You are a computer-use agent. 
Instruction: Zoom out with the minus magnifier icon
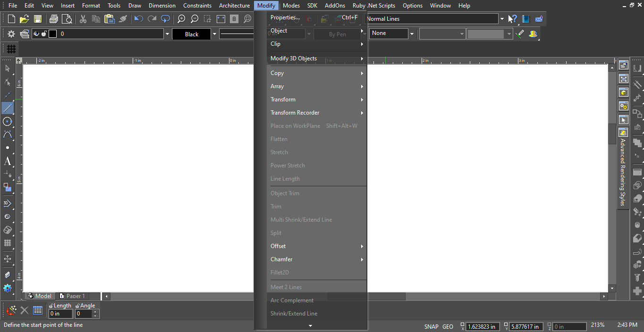coord(195,19)
